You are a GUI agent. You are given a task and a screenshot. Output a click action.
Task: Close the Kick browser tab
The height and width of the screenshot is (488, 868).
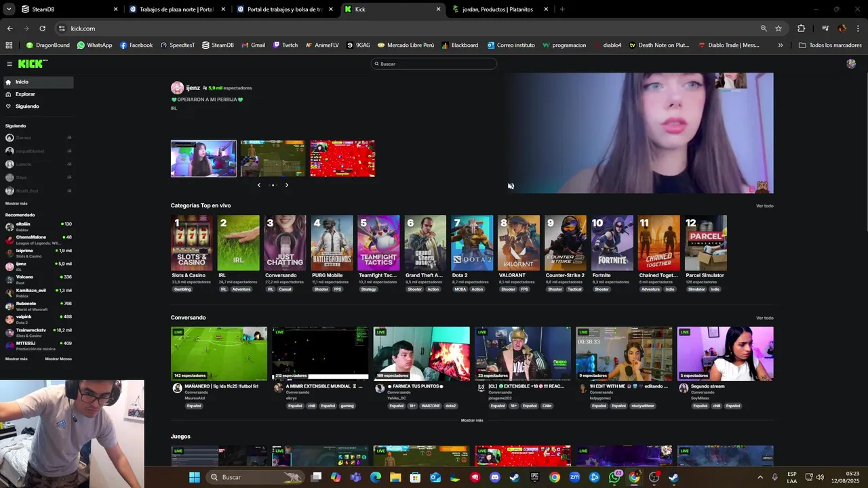click(x=438, y=9)
